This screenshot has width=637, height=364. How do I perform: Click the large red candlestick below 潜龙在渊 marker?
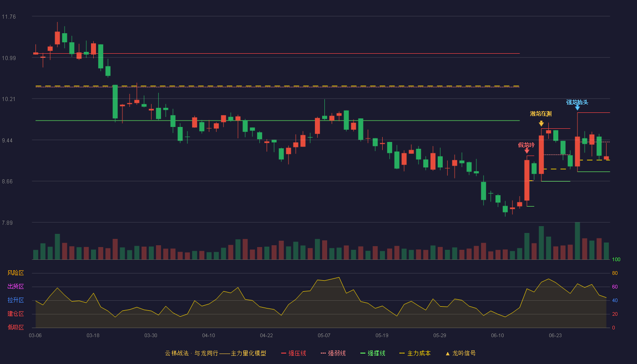click(x=541, y=155)
